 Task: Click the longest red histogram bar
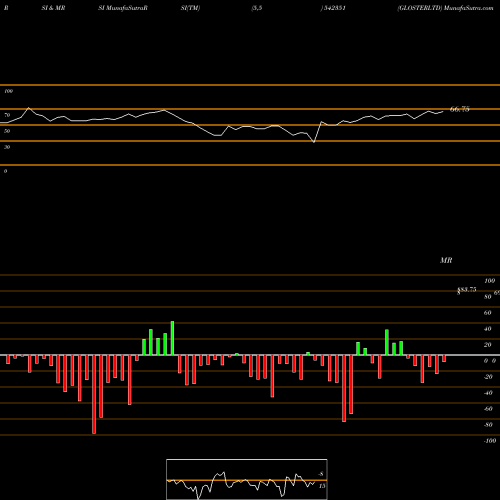tap(94, 394)
